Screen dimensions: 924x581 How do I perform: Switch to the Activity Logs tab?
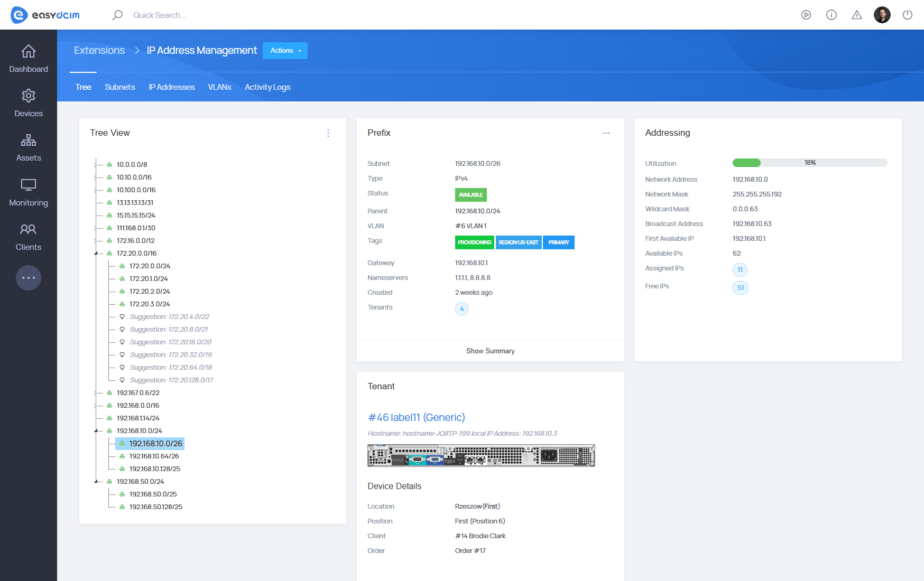[x=267, y=87]
